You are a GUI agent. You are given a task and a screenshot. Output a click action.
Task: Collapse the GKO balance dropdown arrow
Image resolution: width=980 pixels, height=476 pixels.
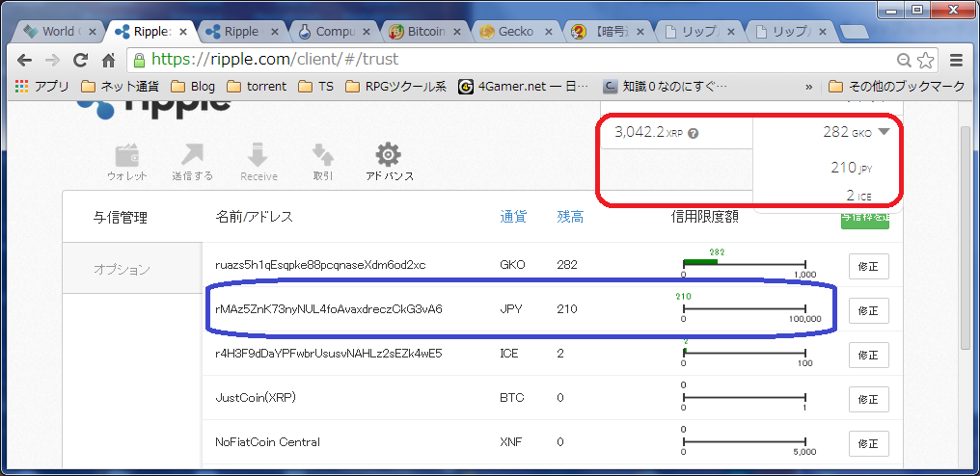(x=884, y=132)
